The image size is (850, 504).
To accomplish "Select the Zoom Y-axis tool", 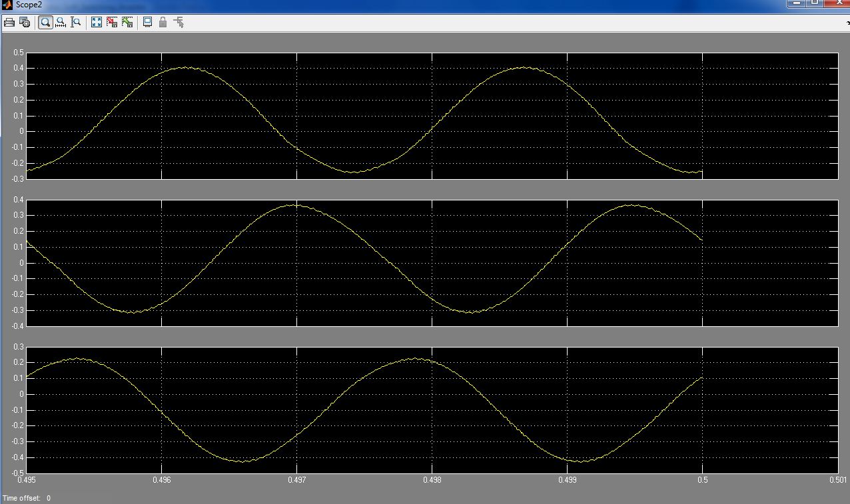I will point(75,22).
